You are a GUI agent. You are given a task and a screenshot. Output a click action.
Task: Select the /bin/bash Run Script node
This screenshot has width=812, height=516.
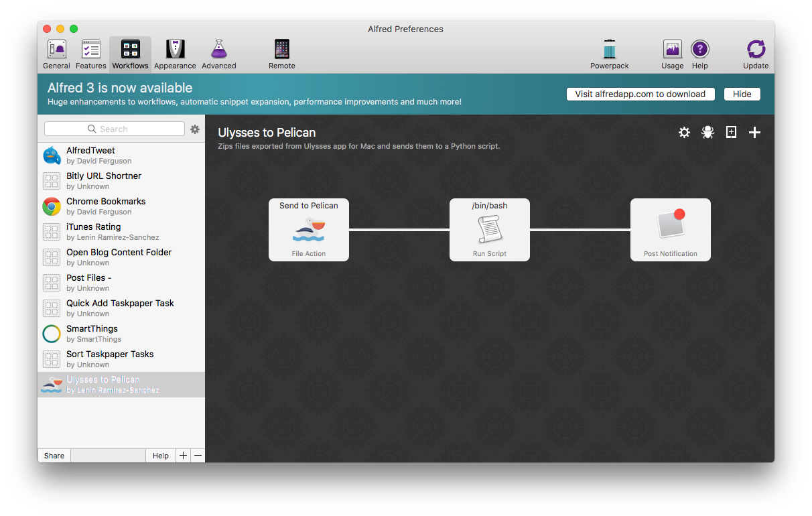click(x=490, y=230)
